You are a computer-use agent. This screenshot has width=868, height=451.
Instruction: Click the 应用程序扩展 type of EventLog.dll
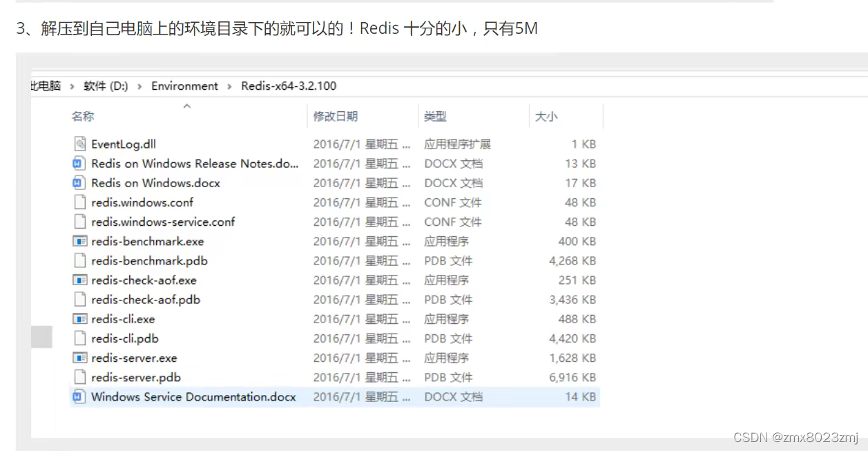(x=458, y=144)
